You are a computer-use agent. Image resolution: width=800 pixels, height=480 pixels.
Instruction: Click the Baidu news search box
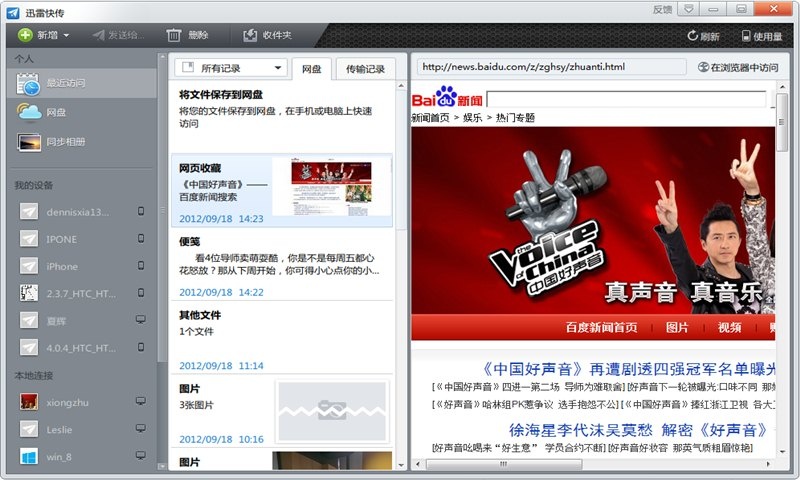pos(627,99)
